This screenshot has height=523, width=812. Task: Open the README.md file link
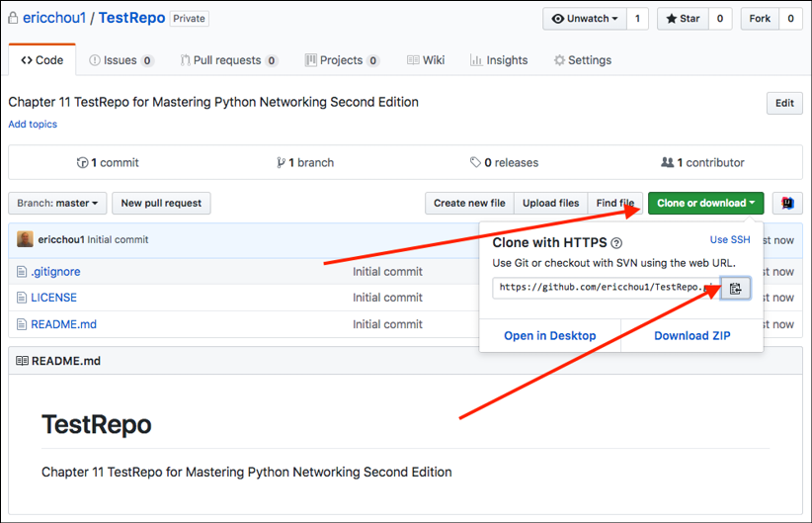(63, 324)
